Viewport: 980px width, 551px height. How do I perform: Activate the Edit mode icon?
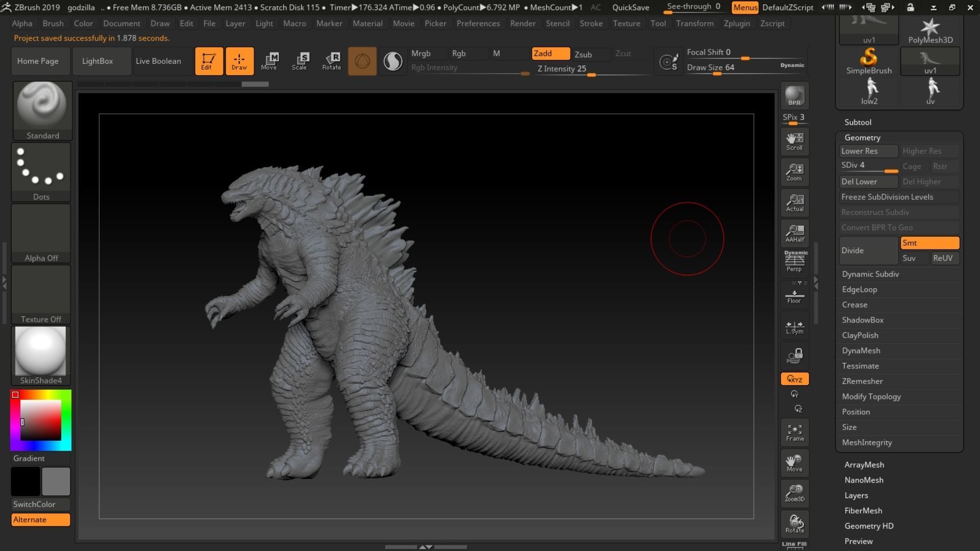click(x=209, y=61)
